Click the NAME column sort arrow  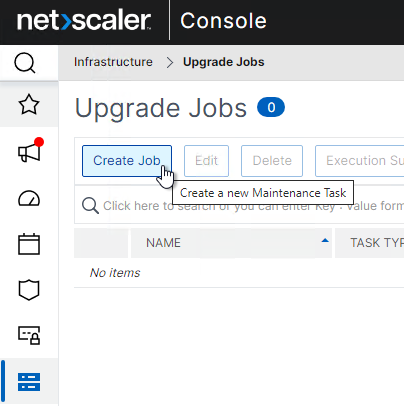click(325, 240)
